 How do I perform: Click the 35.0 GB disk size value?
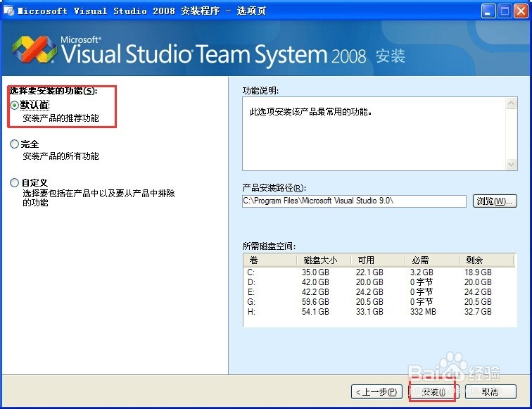click(315, 272)
